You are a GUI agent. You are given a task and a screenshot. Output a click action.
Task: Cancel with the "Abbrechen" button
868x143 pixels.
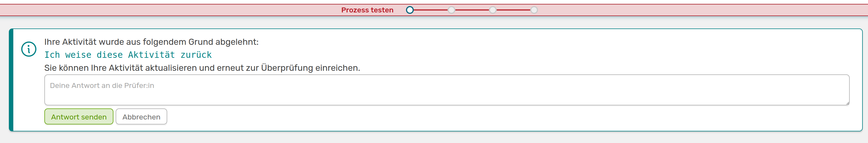tap(141, 117)
